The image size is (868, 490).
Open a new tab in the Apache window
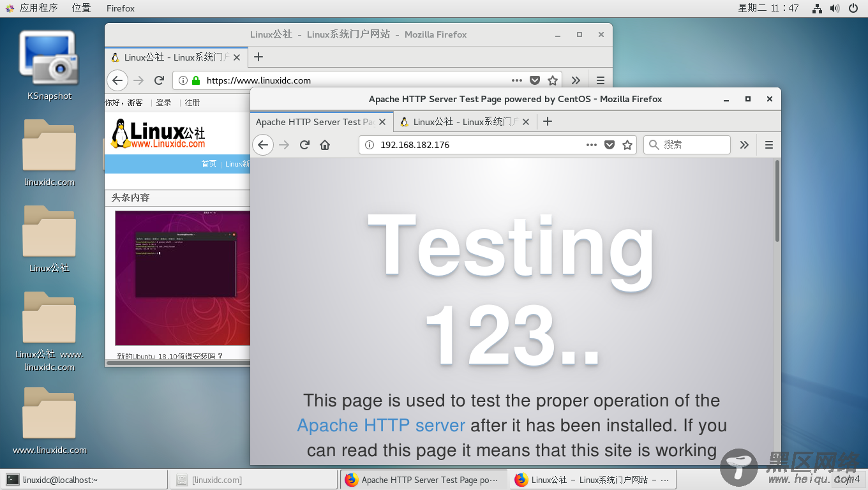pyautogui.click(x=547, y=121)
